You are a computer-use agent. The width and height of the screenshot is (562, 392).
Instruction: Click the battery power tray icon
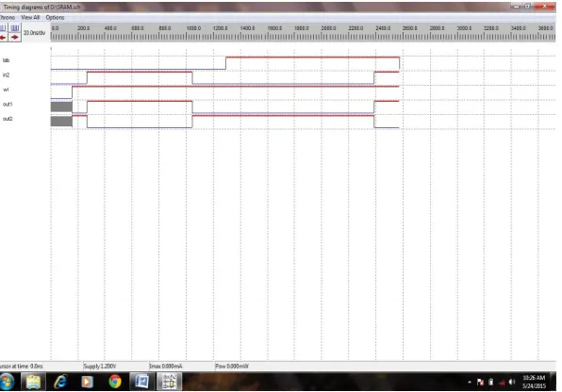491,383
